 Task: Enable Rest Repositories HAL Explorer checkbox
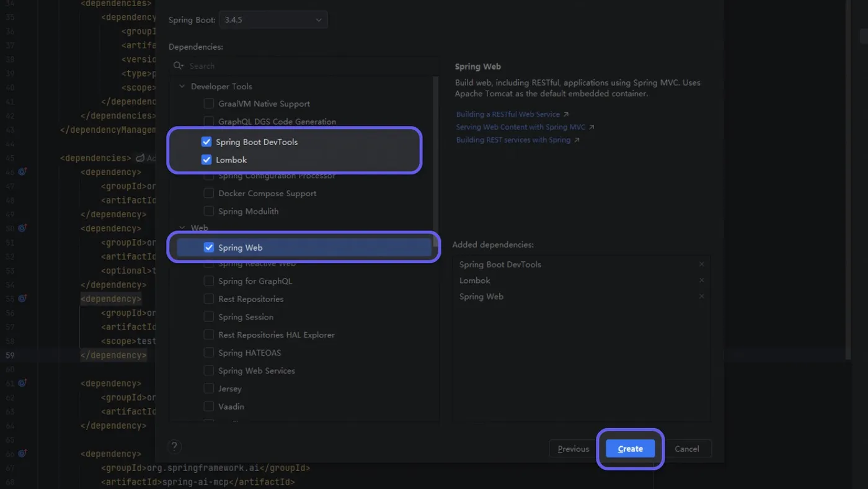tap(209, 335)
